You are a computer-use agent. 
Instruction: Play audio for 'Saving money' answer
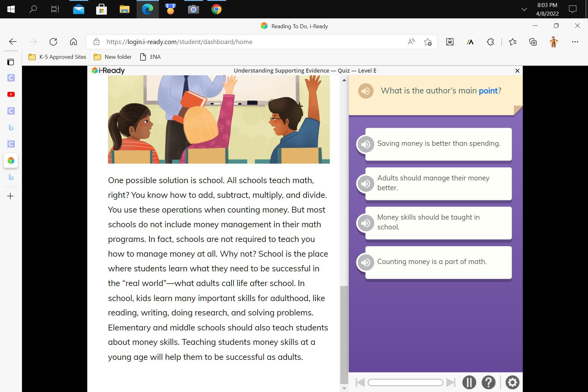[x=366, y=144]
